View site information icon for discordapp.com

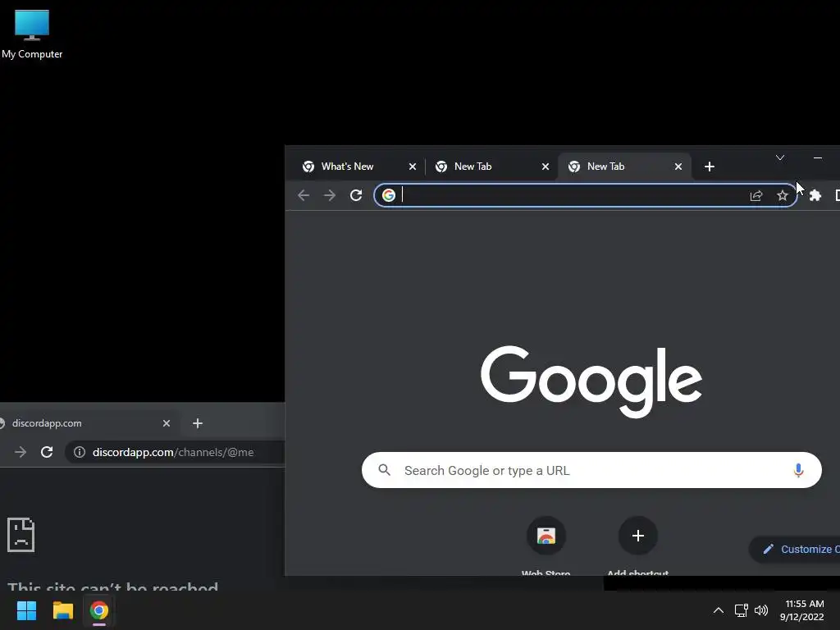pos(80,452)
